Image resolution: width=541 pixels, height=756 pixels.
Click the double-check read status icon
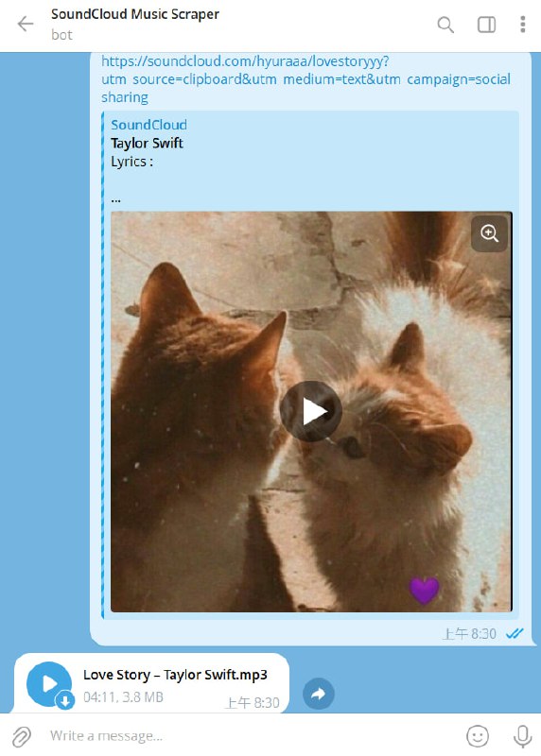pyautogui.click(x=515, y=633)
